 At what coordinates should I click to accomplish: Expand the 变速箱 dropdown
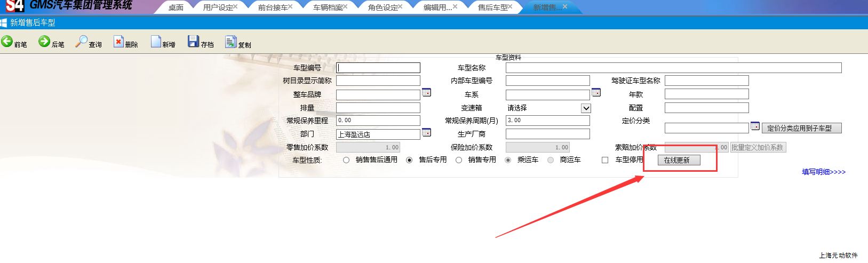coord(586,108)
